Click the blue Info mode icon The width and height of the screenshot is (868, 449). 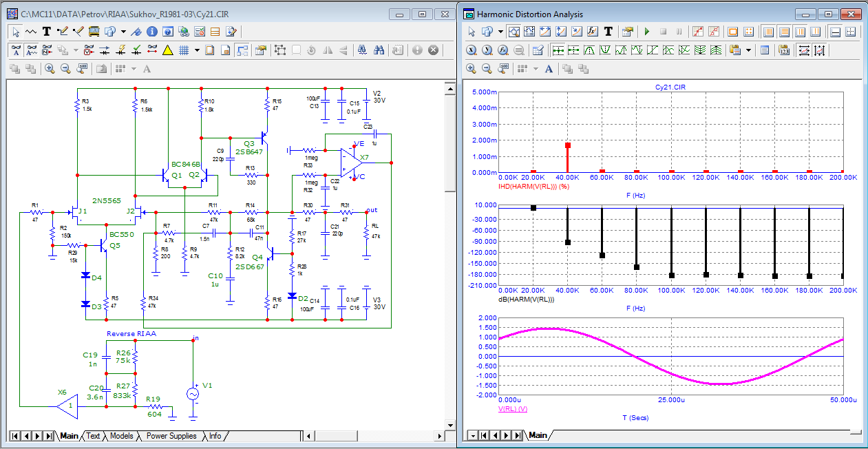(151, 31)
